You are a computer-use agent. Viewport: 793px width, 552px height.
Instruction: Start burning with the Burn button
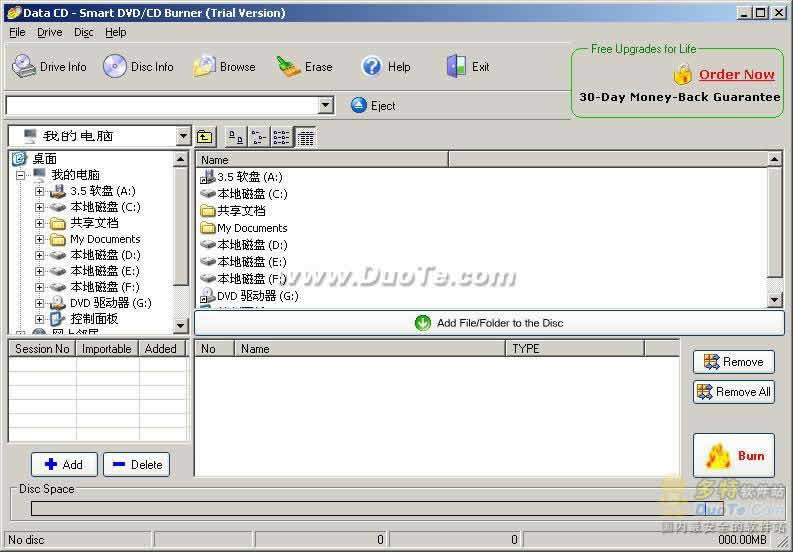(733, 455)
